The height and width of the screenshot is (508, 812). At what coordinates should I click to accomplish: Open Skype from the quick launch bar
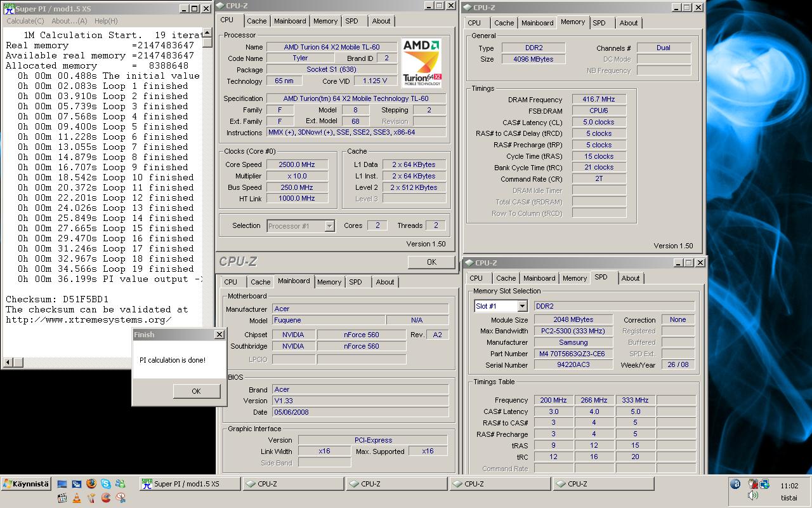106,483
